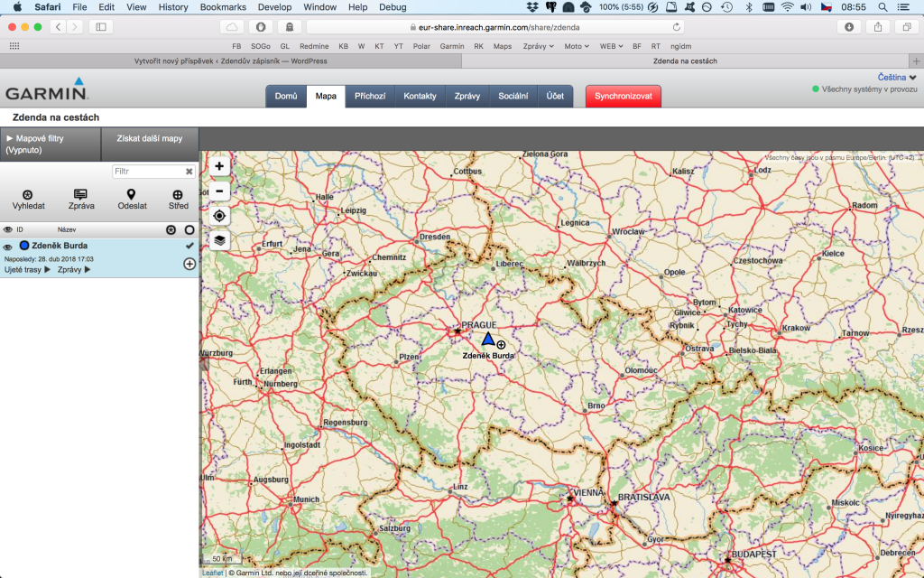Image resolution: width=924 pixels, height=578 pixels.
Task: Switch to the Příchozí tab
Action: [x=370, y=96]
